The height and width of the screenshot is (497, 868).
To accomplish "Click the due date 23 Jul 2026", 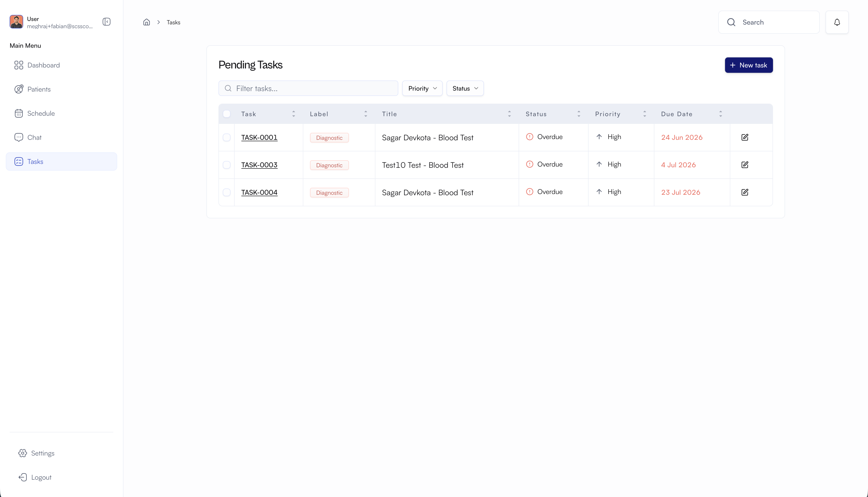I will 681,192.
